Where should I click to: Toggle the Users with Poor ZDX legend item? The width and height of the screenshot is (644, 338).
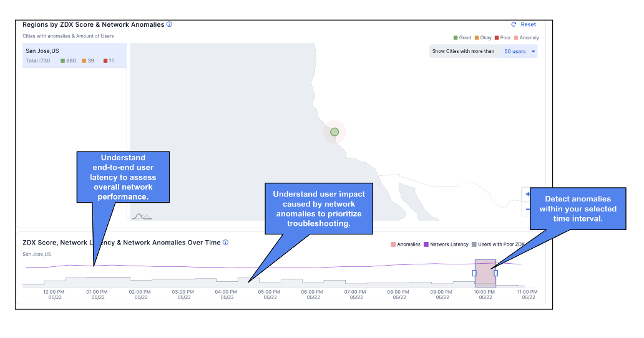[x=497, y=244]
